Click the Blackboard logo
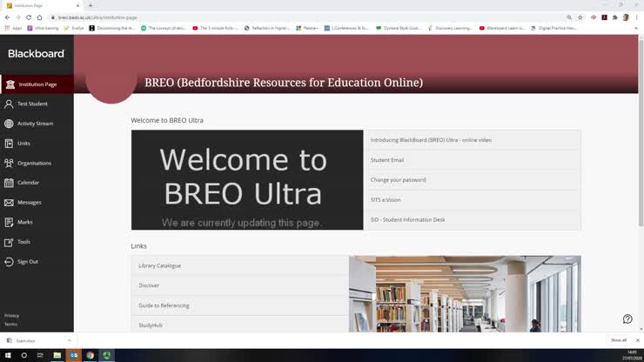 point(37,53)
